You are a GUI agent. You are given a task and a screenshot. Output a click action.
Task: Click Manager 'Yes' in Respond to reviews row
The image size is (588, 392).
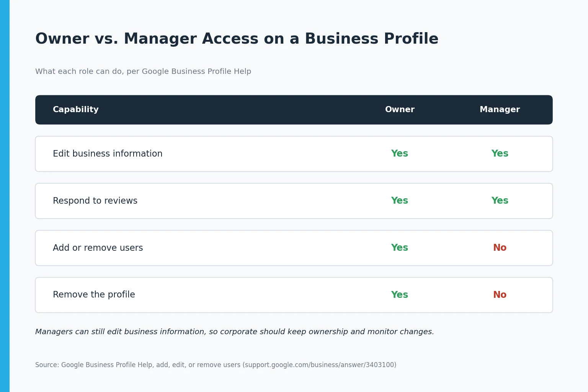pos(500,201)
